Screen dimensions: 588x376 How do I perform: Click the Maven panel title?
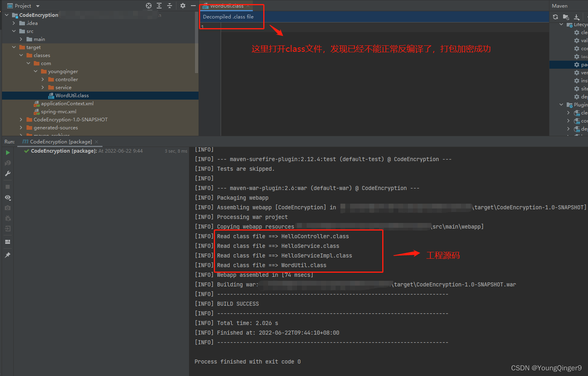(559, 6)
